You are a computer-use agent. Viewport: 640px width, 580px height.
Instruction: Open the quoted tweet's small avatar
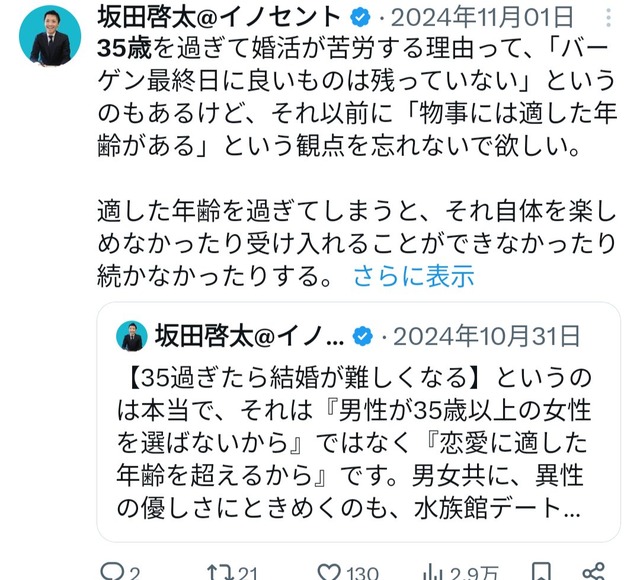[x=131, y=336]
